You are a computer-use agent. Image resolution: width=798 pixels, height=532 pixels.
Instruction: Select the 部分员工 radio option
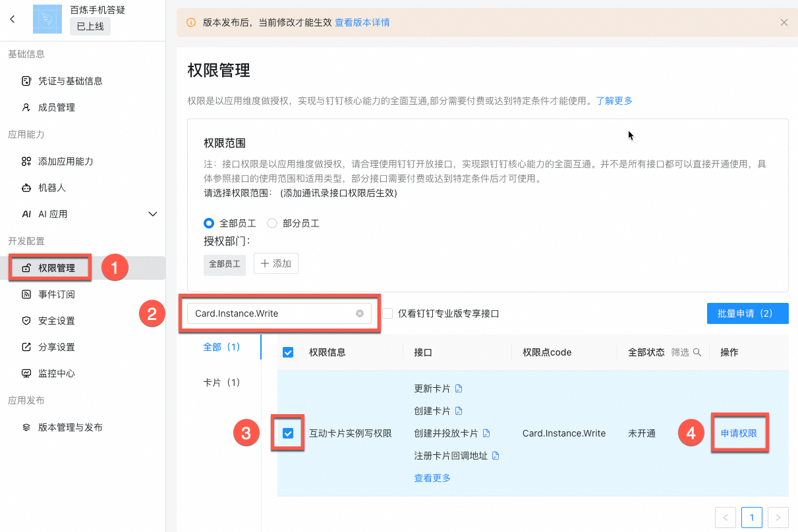pos(272,223)
